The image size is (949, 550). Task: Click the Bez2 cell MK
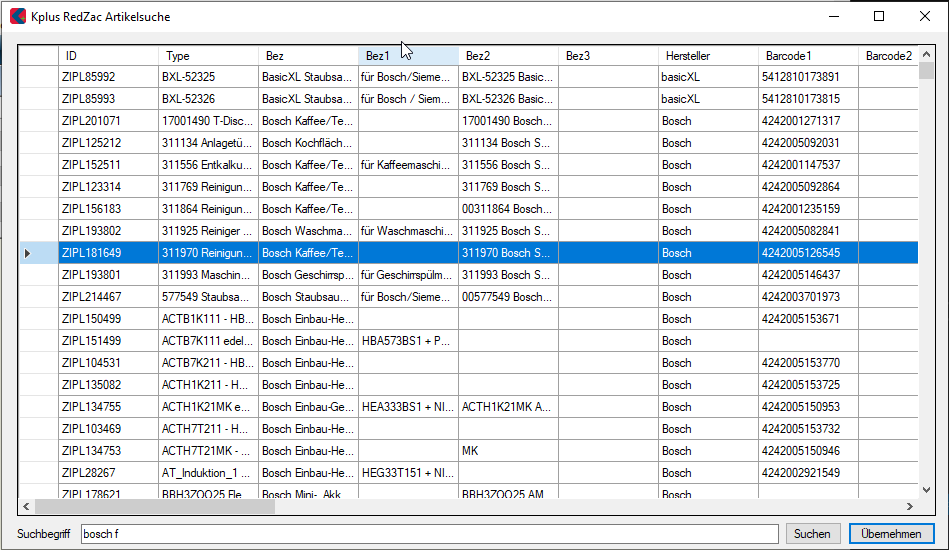(x=508, y=451)
